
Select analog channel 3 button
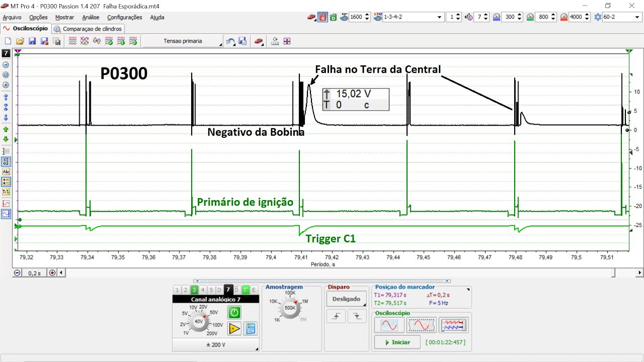pyautogui.click(x=194, y=290)
